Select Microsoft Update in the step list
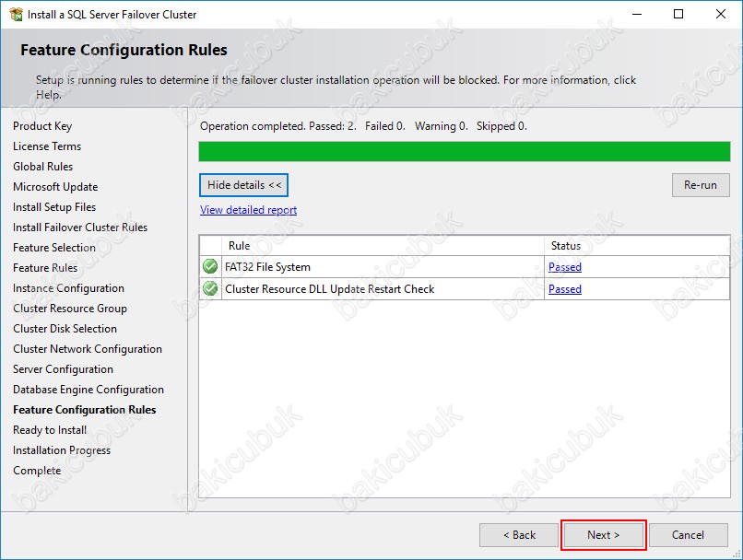This screenshot has width=743, height=560. tap(55, 187)
